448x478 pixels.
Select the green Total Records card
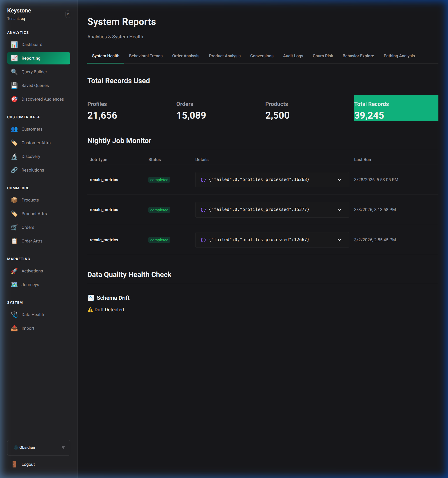pyautogui.click(x=396, y=108)
